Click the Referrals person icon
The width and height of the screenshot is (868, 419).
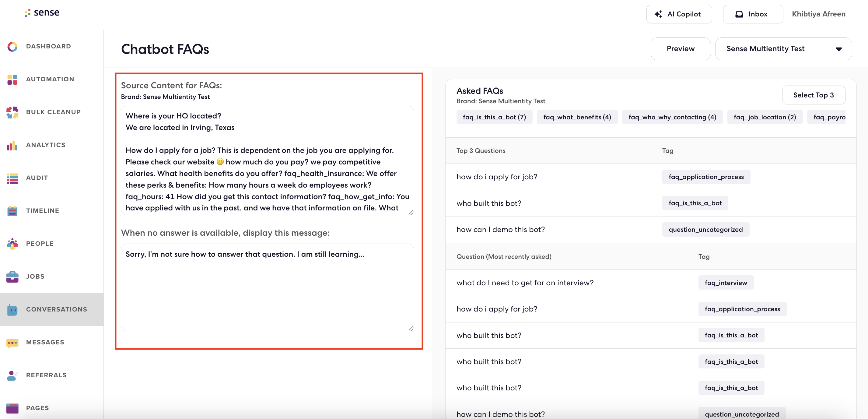coord(12,375)
